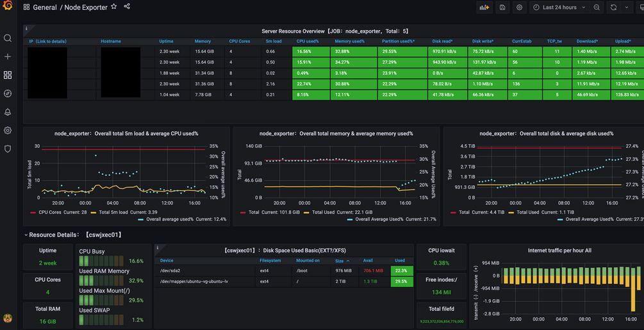This screenshot has width=644, height=330.
Task: Open Alerting bell in the sidebar
Action: (x=8, y=112)
